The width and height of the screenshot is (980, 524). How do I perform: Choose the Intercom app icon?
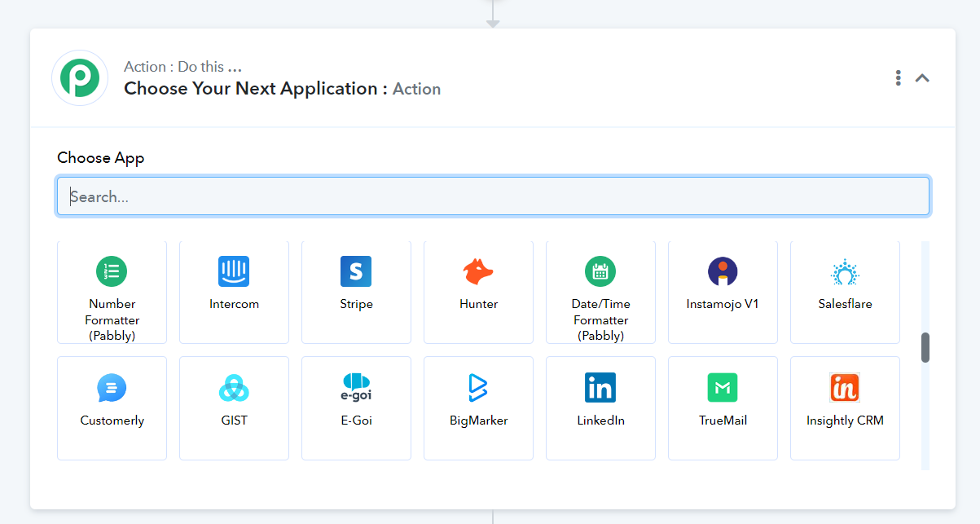(234, 271)
